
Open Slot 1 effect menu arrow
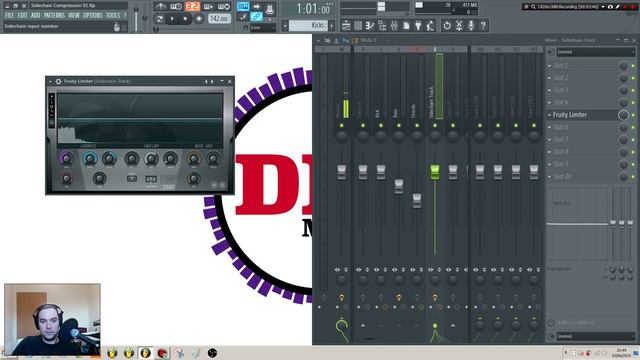549,66
